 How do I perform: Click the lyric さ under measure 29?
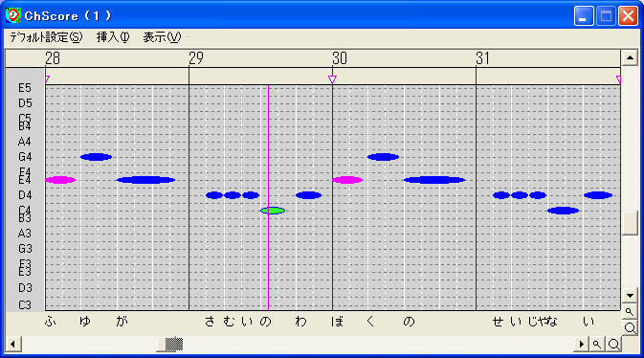coord(210,321)
